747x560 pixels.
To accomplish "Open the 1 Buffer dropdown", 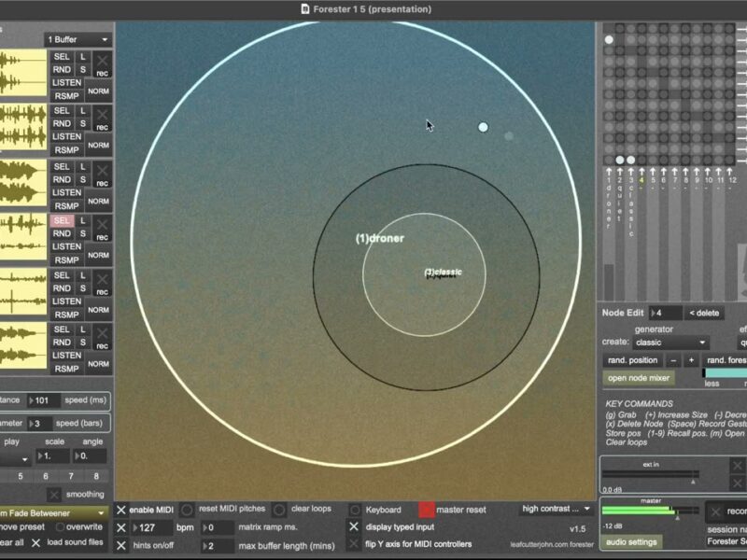I will 78,40.
